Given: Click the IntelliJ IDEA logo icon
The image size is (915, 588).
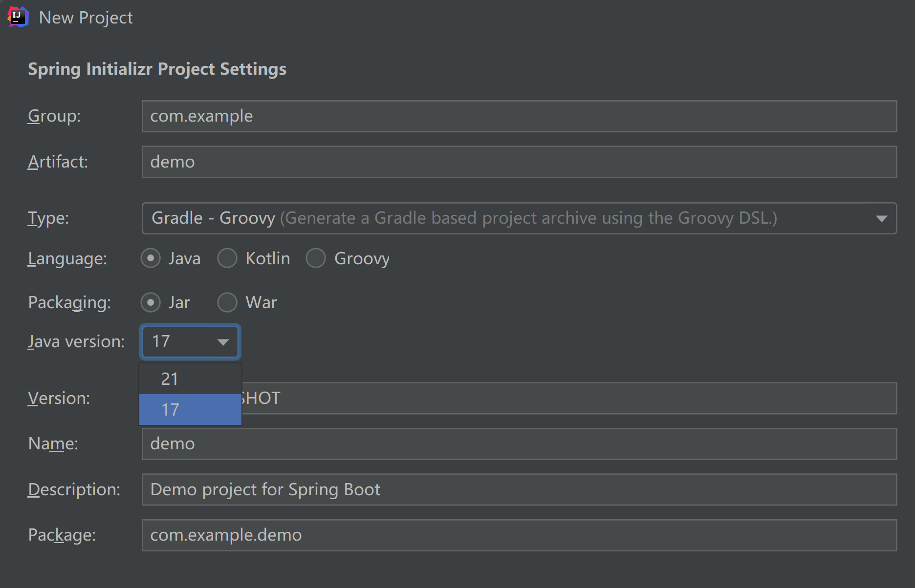Looking at the screenshot, I should (18, 17).
